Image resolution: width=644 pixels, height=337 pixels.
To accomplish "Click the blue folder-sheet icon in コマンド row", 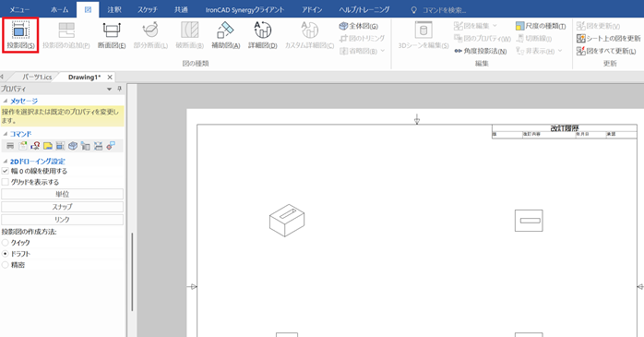I will click(x=86, y=146).
